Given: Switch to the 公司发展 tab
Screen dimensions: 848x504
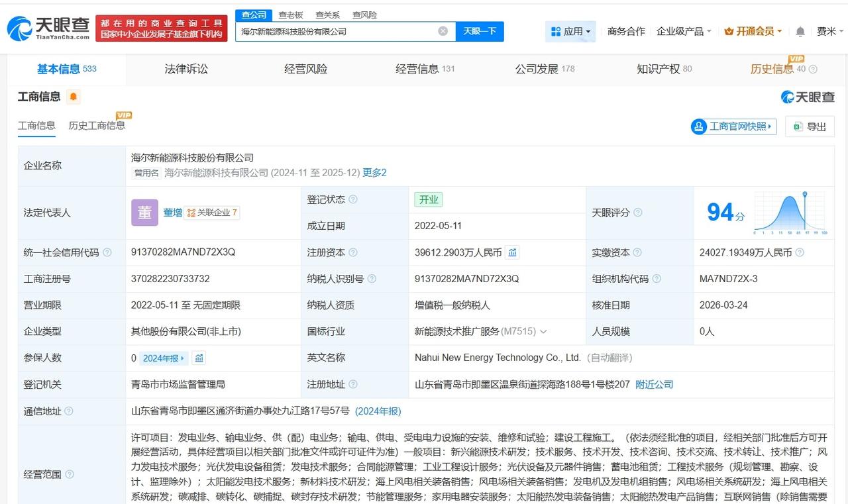Looking at the screenshot, I should click(x=545, y=69).
